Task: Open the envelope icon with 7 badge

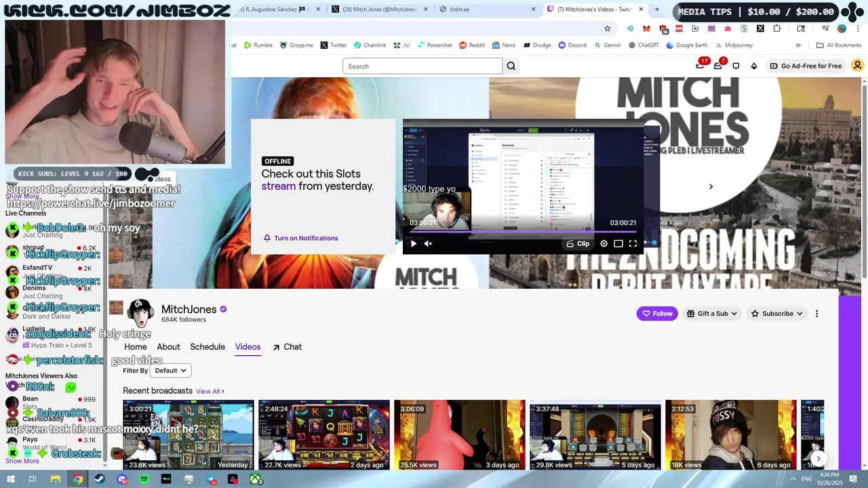Action: click(x=718, y=66)
